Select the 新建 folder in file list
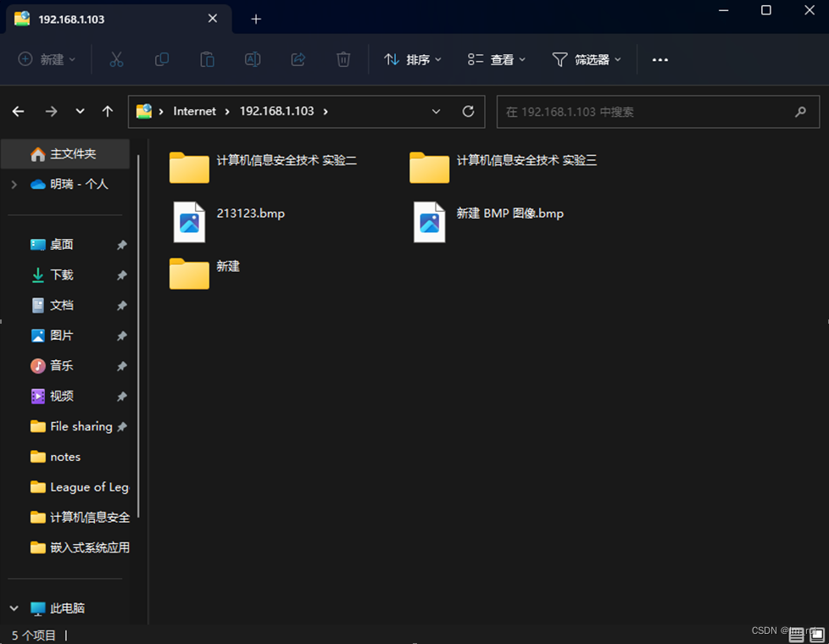Image resolution: width=829 pixels, height=644 pixels. tap(205, 274)
